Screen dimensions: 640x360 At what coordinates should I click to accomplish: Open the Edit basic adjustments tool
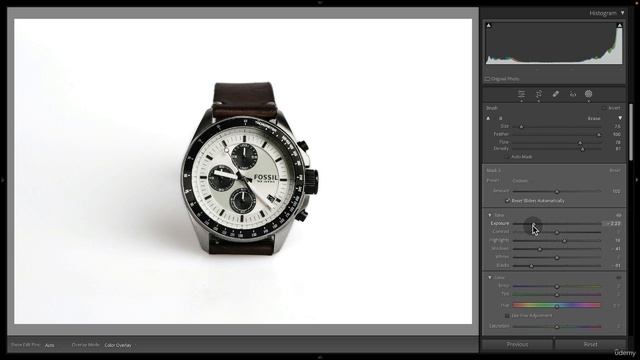point(522,94)
